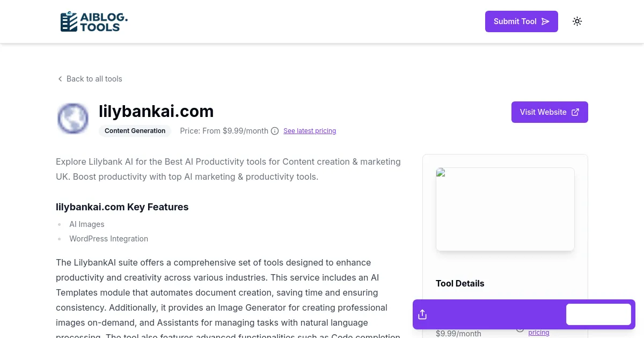Screen dimensions: 644x338
Task: Click the lilybankai.com page title
Action: [156, 111]
